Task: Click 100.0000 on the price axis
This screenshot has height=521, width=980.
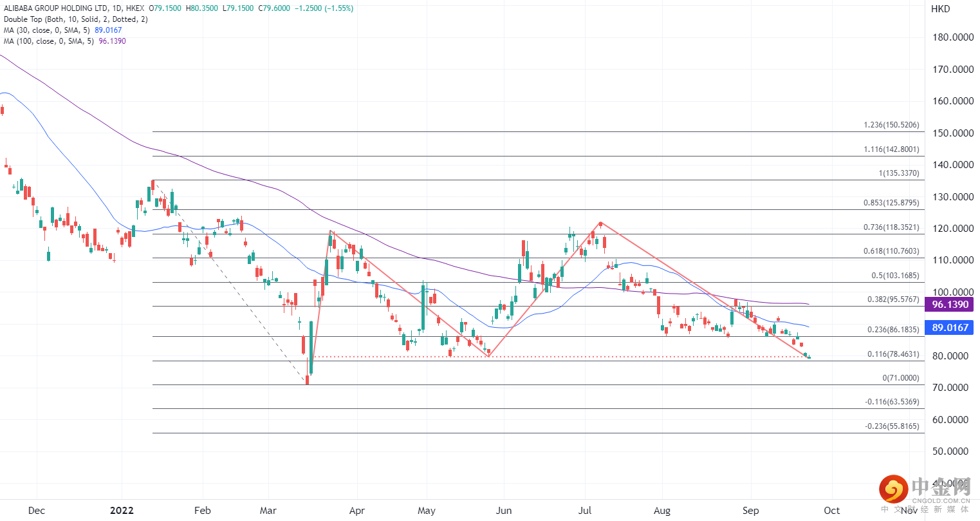Action: click(x=953, y=292)
